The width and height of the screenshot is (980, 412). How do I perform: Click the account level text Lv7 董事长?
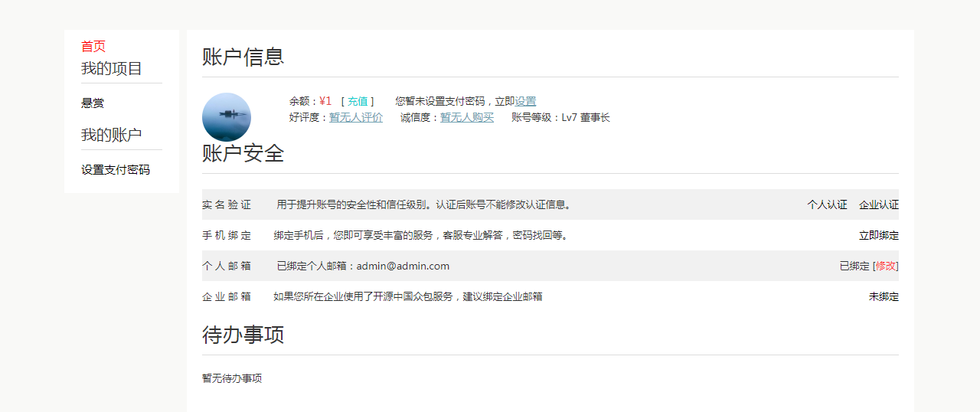pyautogui.click(x=586, y=117)
